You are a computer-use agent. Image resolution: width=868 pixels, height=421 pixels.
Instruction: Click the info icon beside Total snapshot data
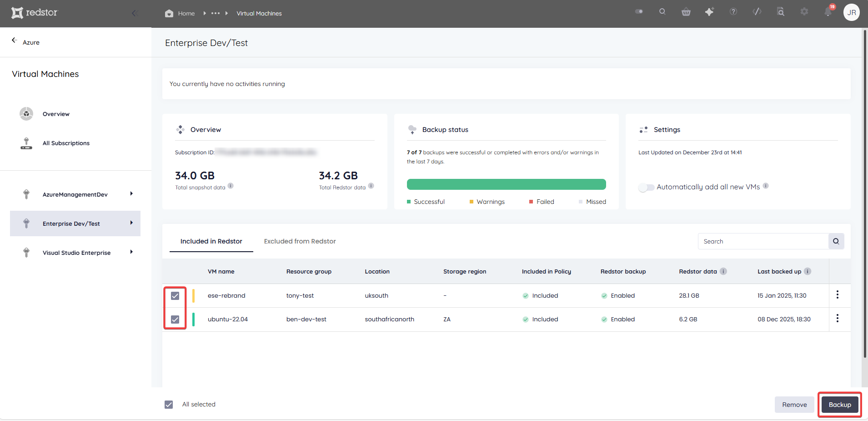[231, 186]
